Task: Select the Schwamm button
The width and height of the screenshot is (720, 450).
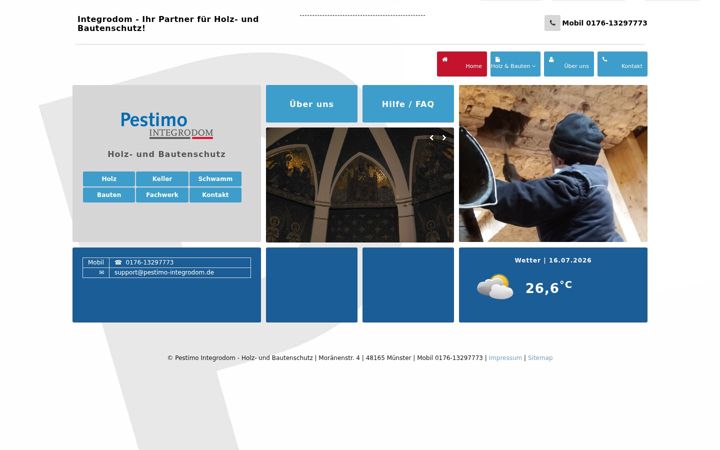Action: click(215, 179)
